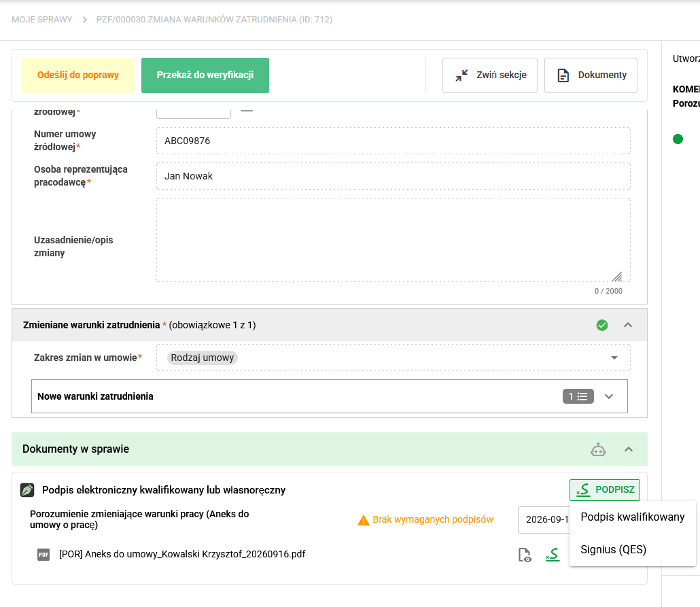Click the green status dot in side panel
This screenshot has width=700, height=607.
(x=678, y=139)
